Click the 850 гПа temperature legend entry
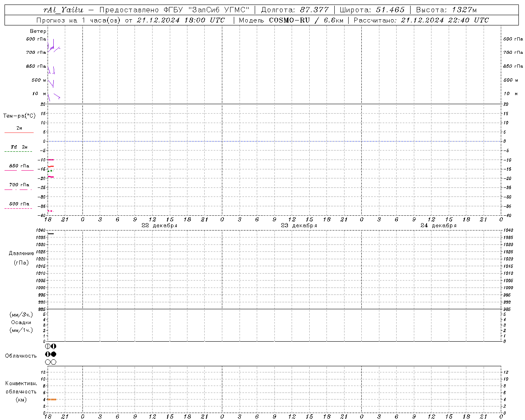525x420 pixels. click(19, 168)
